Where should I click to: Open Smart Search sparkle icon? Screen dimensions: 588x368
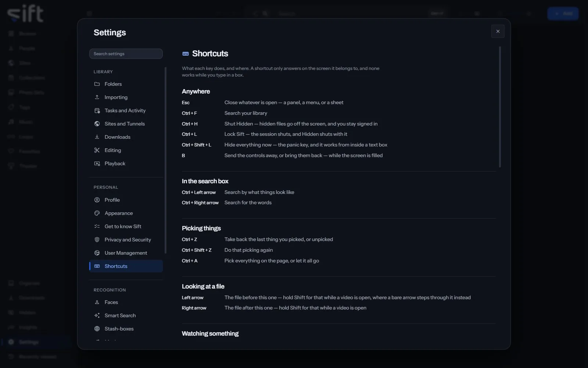coord(97,315)
